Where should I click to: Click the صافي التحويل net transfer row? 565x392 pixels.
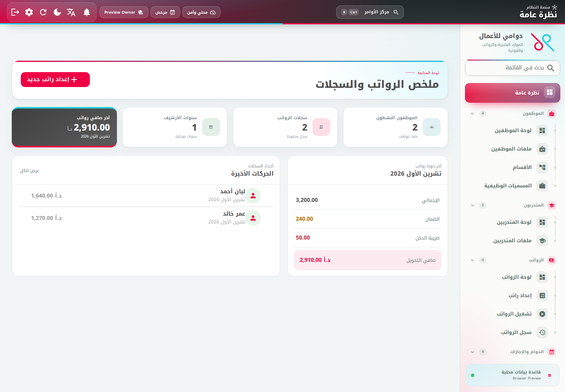tap(368, 260)
